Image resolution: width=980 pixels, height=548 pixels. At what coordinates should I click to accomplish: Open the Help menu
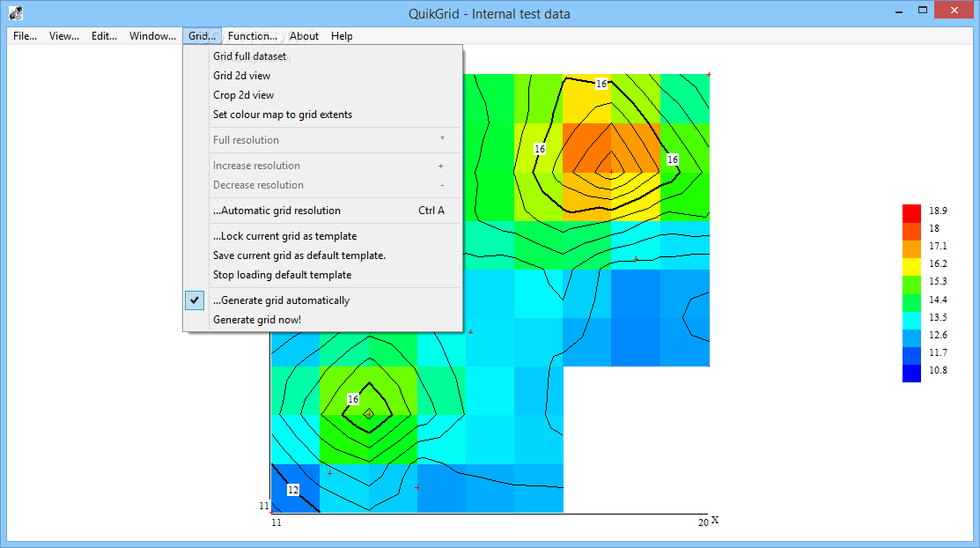pos(342,36)
